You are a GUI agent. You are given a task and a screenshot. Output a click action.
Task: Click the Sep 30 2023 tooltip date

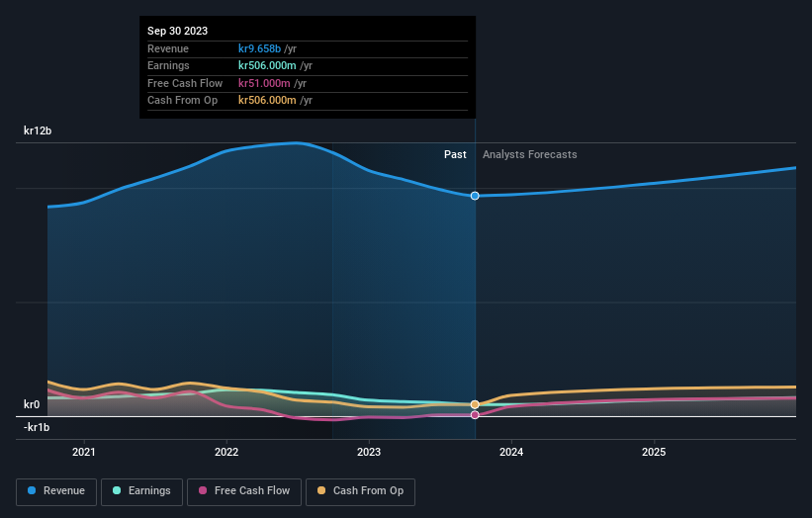tap(178, 31)
